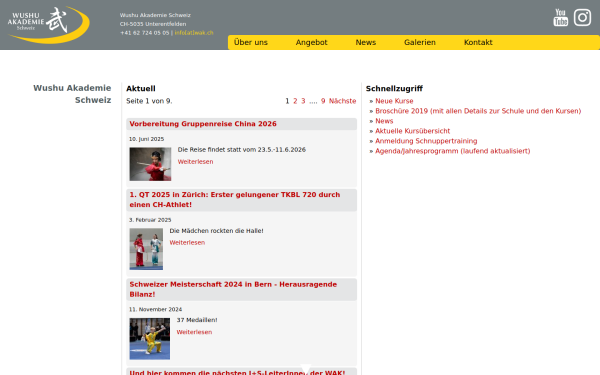The height and width of the screenshot is (375, 600).
Task: Open Schweizer Meisterschaft 2024 in Bern article
Action: coord(233,289)
